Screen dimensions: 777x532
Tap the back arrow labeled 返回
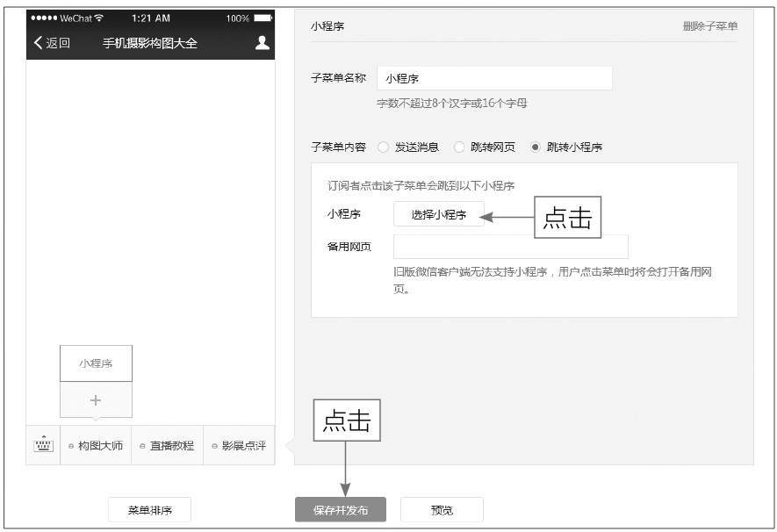[51, 43]
